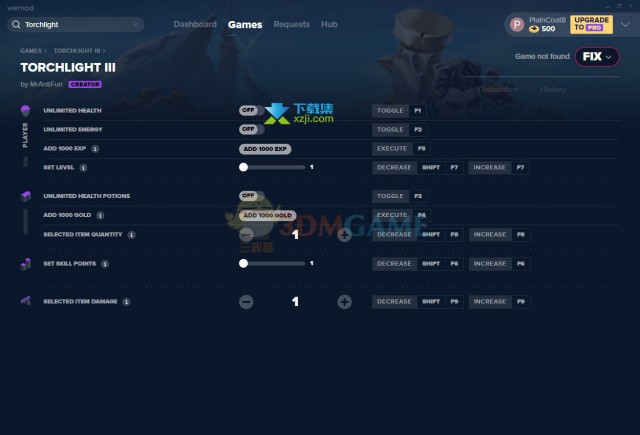Image resolution: width=640 pixels, height=435 pixels.
Task: Click Increase hotkey for Selected Item Quantity
Action: 490,235
